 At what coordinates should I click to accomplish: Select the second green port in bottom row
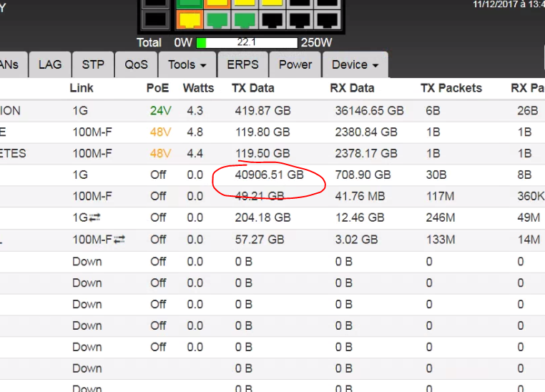coord(243,19)
